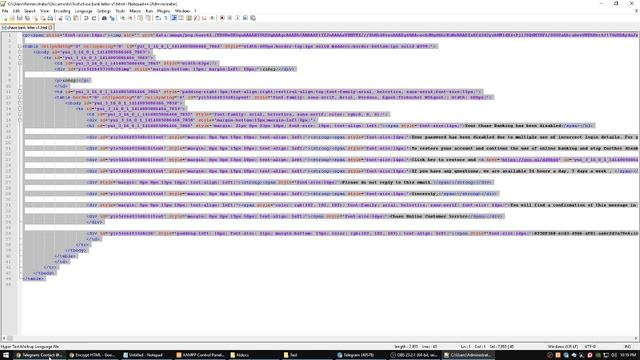Undo the last edit via toolbar
The height and width of the screenshot is (360, 640).
coord(86,18)
